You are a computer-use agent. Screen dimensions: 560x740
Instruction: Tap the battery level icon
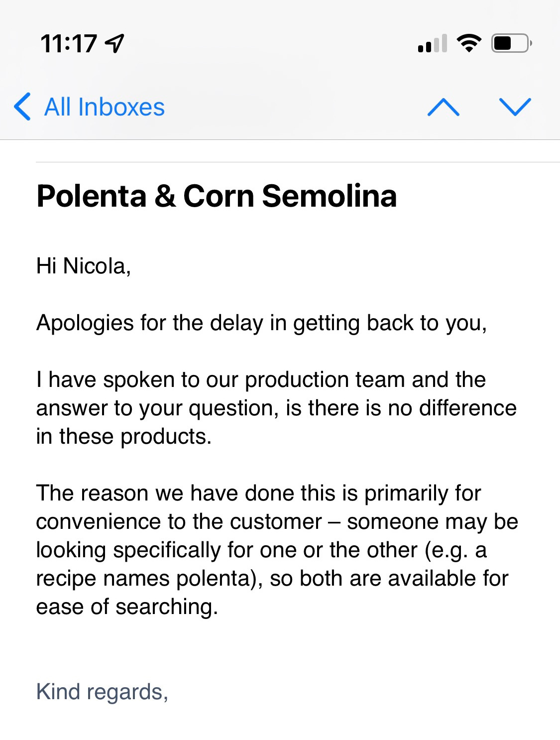(511, 43)
